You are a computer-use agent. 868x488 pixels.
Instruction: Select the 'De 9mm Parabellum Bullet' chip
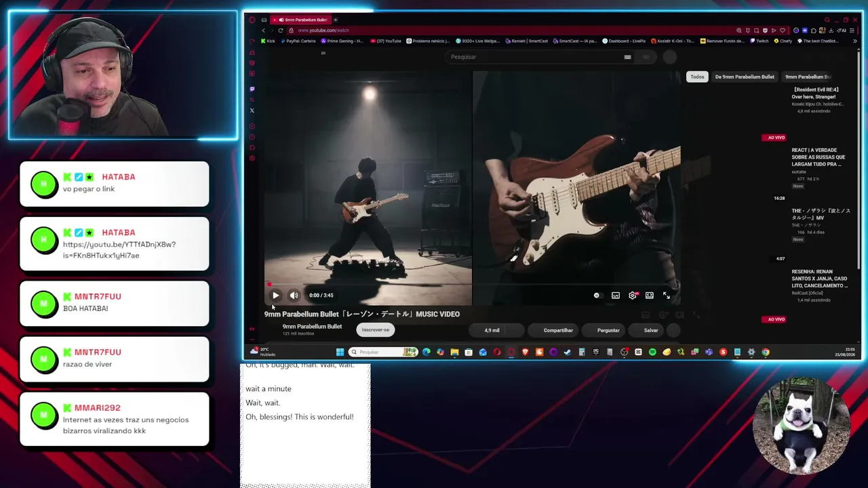click(745, 77)
